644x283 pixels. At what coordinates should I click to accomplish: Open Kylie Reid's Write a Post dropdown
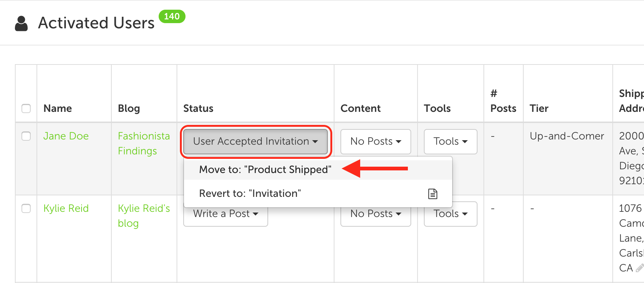[226, 216]
